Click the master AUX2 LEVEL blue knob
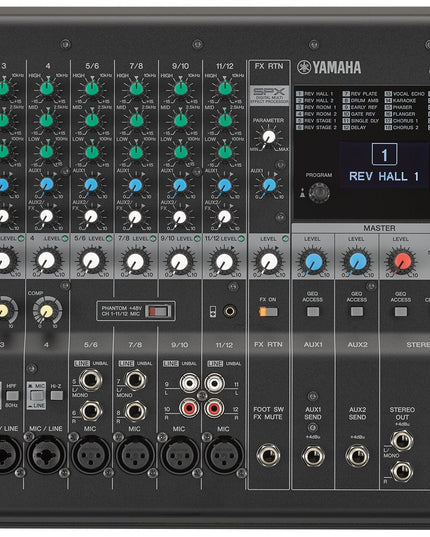Image resolution: width=430 pixels, height=537 pixels. pyautogui.click(x=358, y=262)
